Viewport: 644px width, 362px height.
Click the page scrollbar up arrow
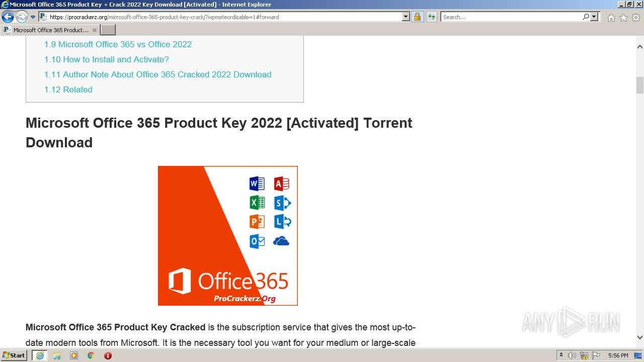(x=640, y=47)
